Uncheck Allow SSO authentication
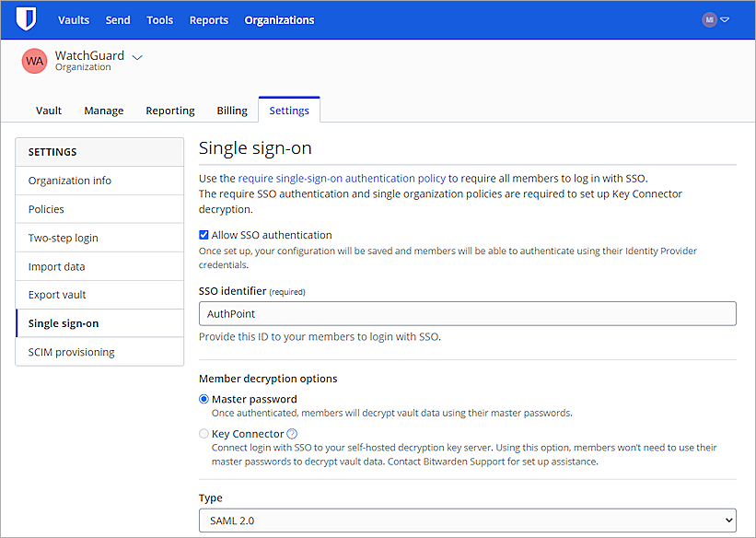Image resolution: width=756 pixels, height=538 pixels. [x=204, y=234]
